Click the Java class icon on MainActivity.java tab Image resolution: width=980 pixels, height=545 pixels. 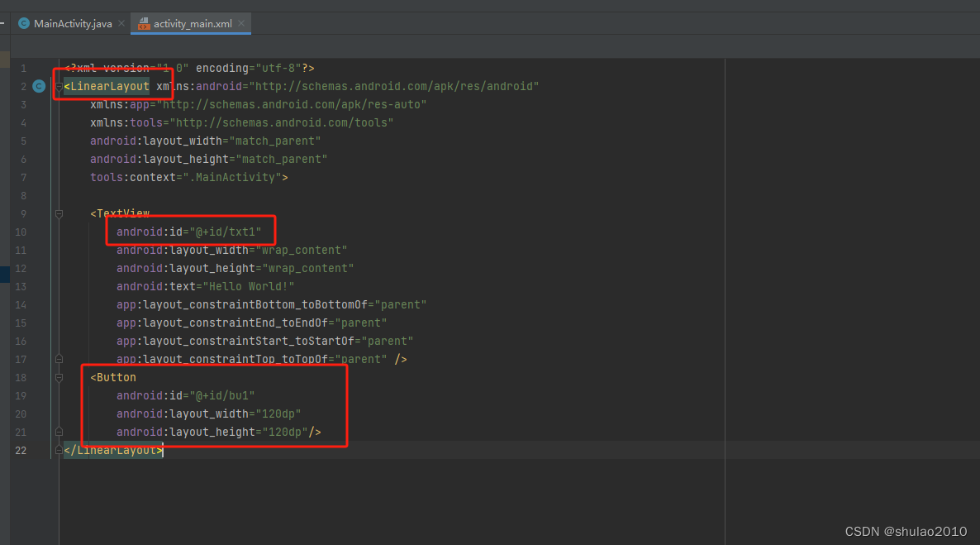pyautogui.click(x=23, y=23)
